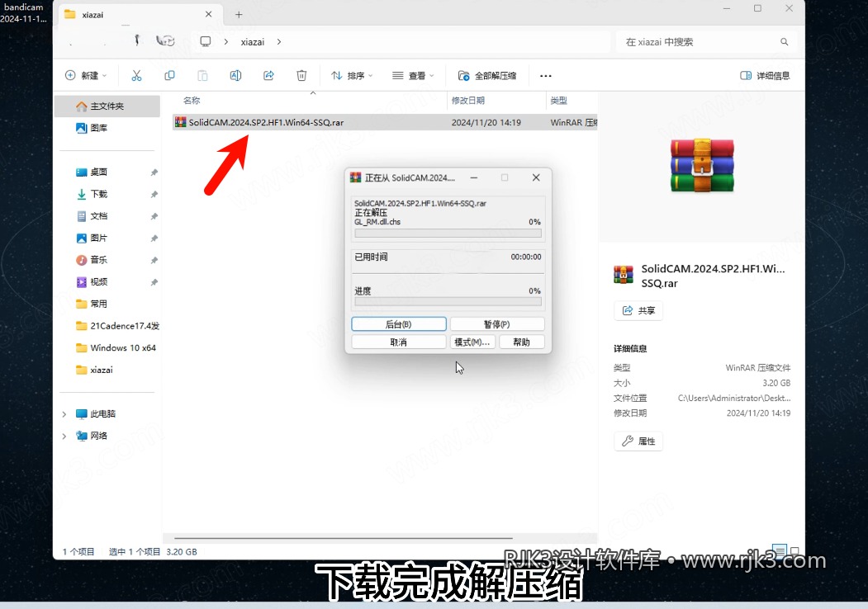This screenshot has height=609, width=868.
Task: Click 模式(M)... mode button
Action: coord(472,342)
